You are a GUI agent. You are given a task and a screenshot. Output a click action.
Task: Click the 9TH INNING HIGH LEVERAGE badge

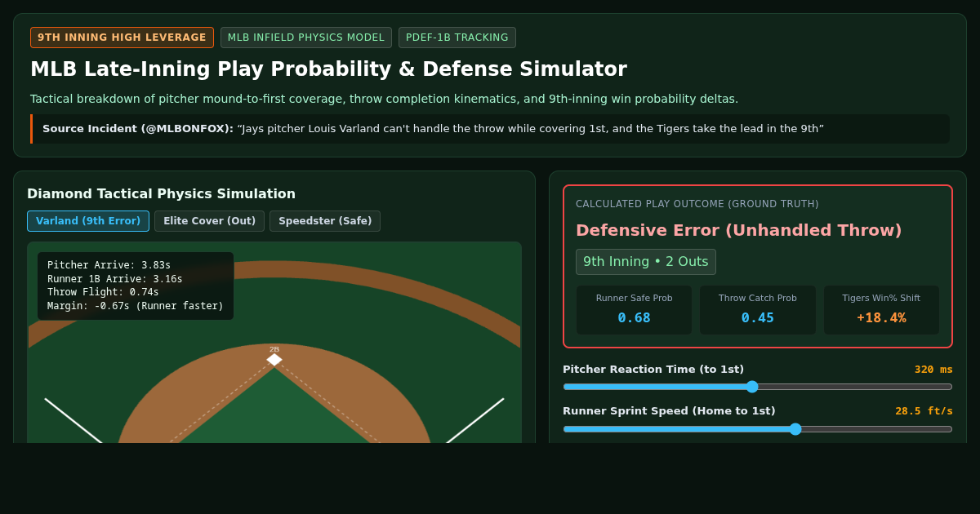pyautogui.click(x=122, y=38)
